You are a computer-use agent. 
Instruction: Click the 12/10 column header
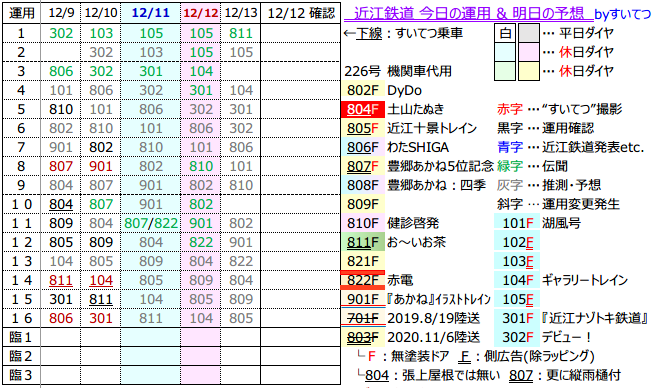(x=101, y=13)
